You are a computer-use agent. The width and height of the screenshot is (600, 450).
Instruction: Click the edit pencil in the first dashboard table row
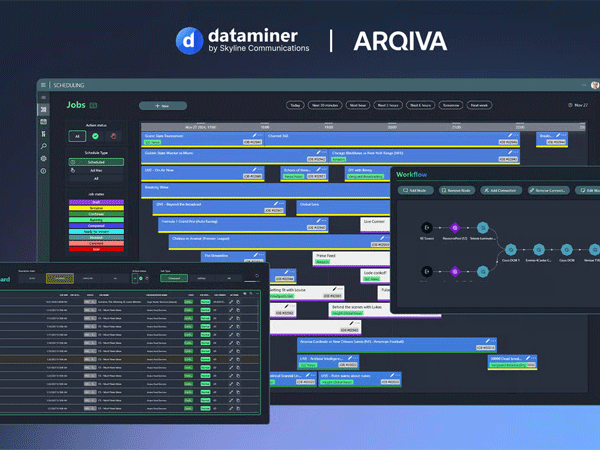click(231, 302)
